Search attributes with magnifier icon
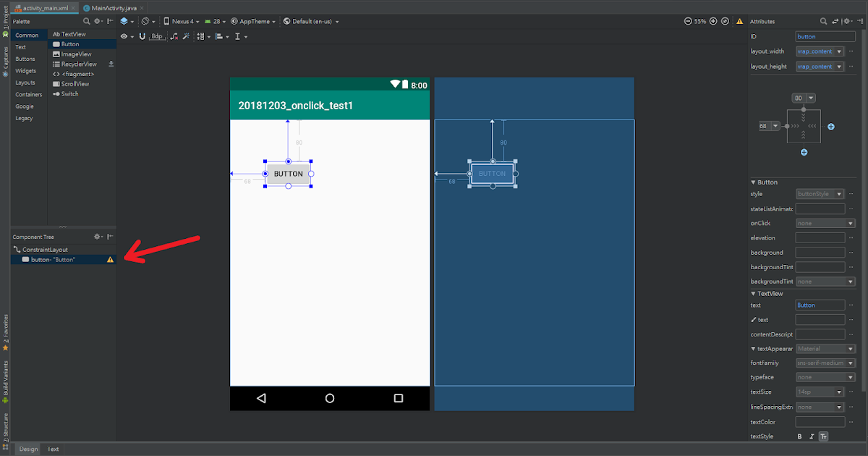Screen dimensions: 868x456 824,22
